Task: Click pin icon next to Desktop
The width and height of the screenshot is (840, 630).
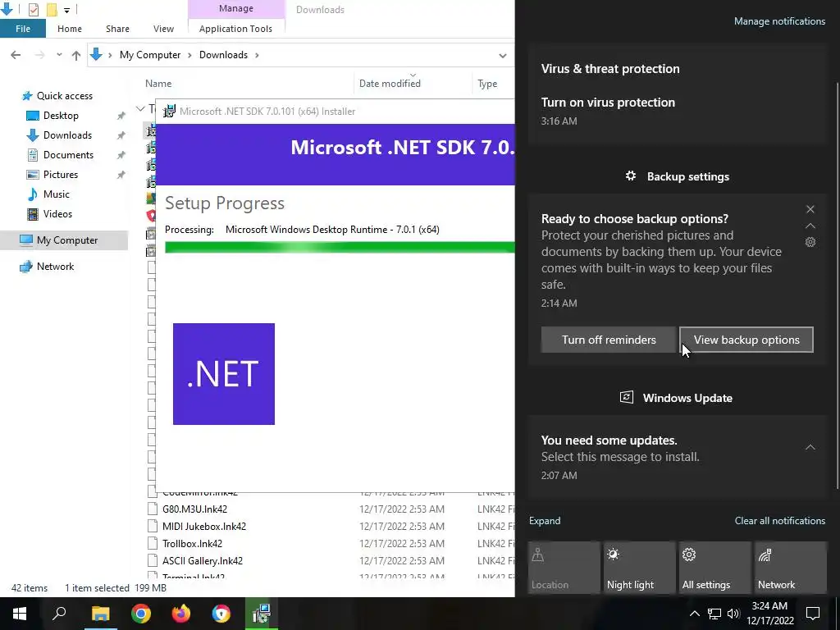Action: 121,116
